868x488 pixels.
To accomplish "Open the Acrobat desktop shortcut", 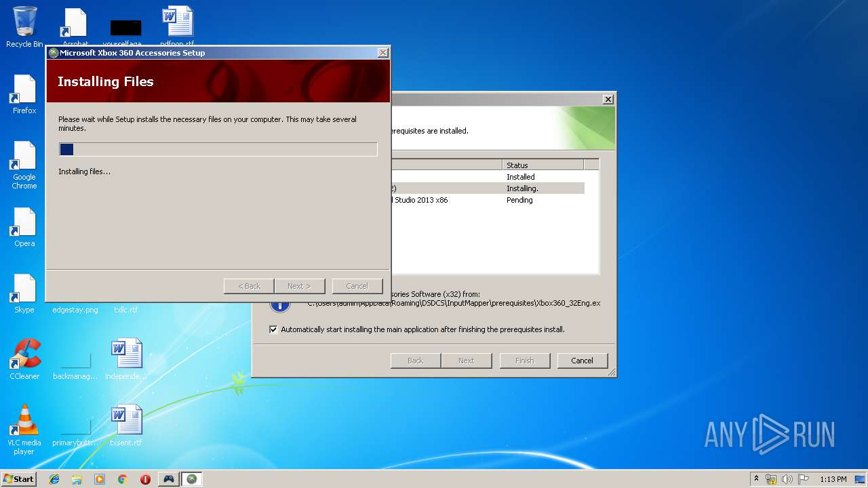I will [x=75, y=27].
